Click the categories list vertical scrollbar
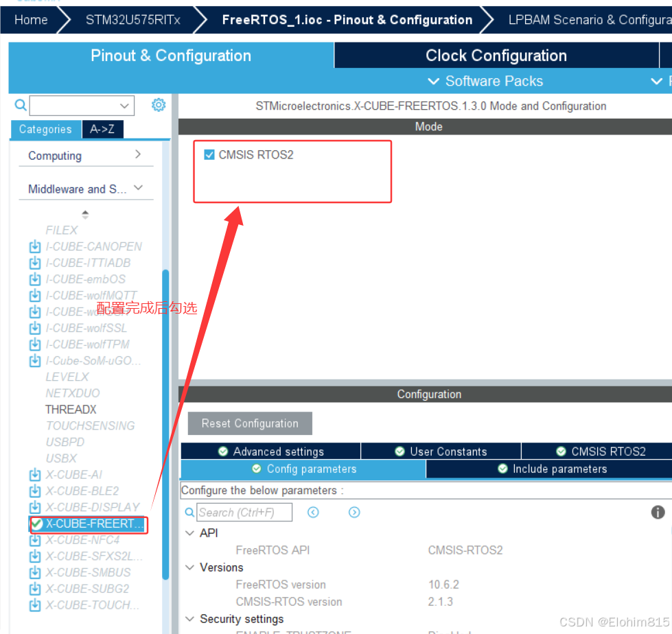The width and height of the screenshot is (672, 634). (x=165, y=424)
